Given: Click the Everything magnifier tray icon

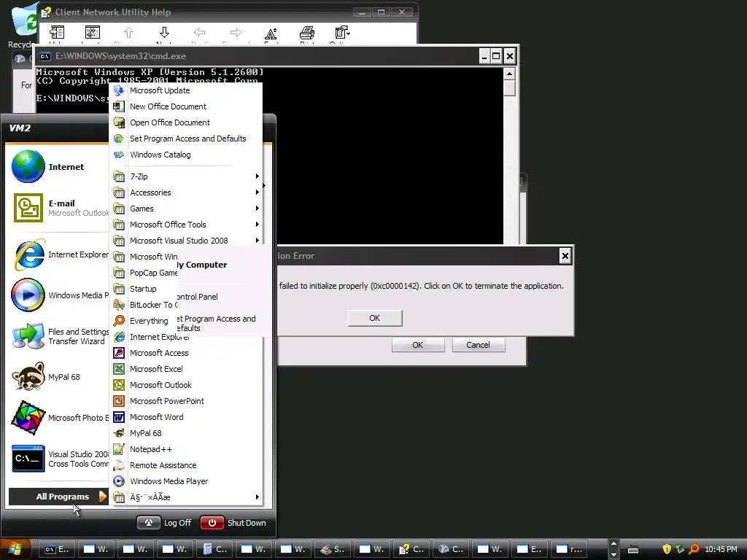Looking at the screenshot, I should click(694, 549).
